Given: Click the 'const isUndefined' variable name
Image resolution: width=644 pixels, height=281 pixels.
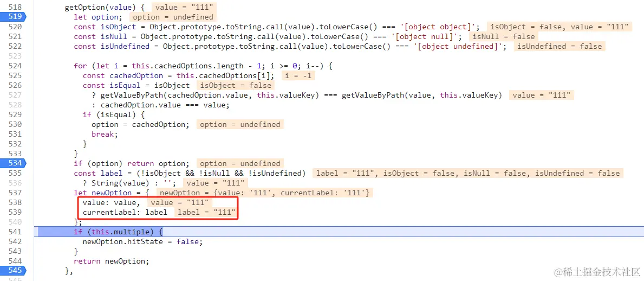Looking at the screenshot, I should (125, 47).
